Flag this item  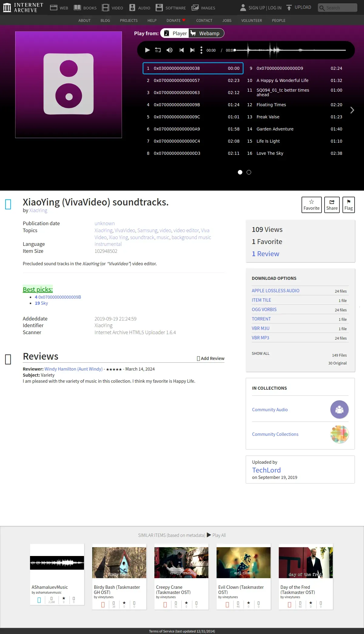349,205
